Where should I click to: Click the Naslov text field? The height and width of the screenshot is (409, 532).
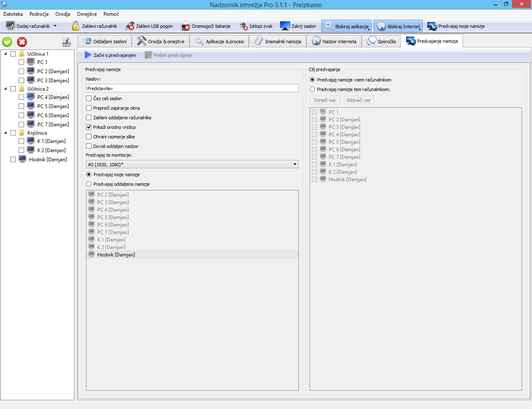pos(192,89)
